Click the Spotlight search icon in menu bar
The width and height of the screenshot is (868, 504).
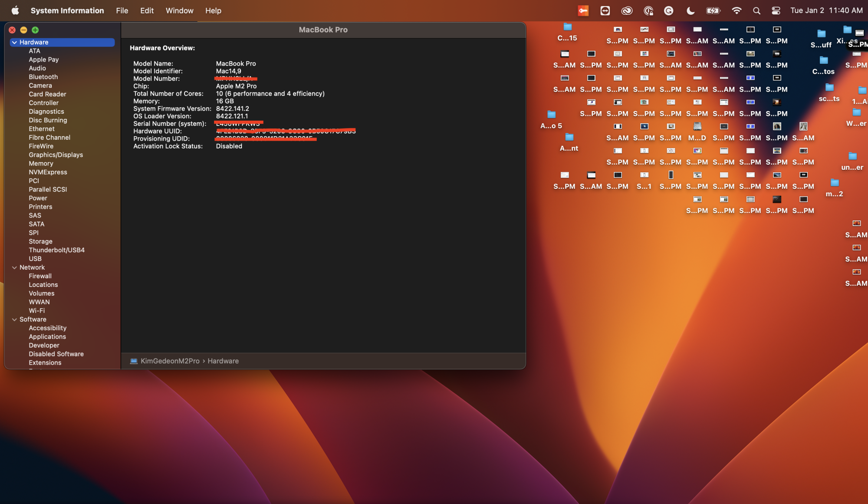[756, 11]
